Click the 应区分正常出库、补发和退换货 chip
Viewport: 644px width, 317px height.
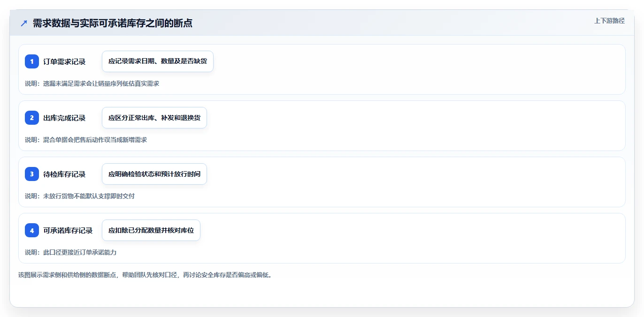click(154, 118)
